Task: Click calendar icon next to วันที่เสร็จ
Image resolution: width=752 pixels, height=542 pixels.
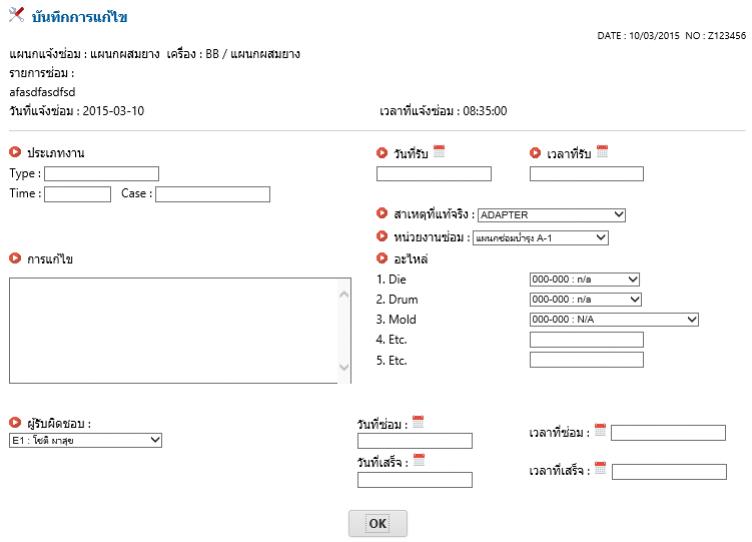Action: click(419, 460)
